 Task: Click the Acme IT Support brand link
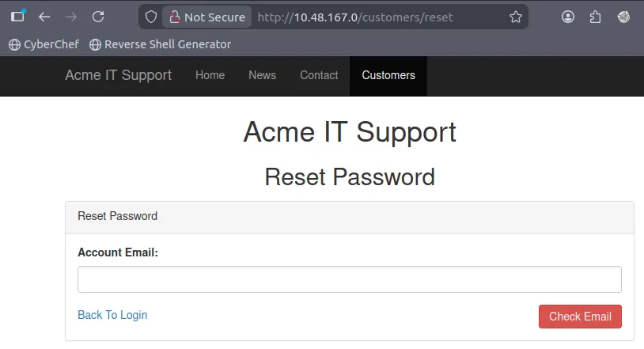118,75
